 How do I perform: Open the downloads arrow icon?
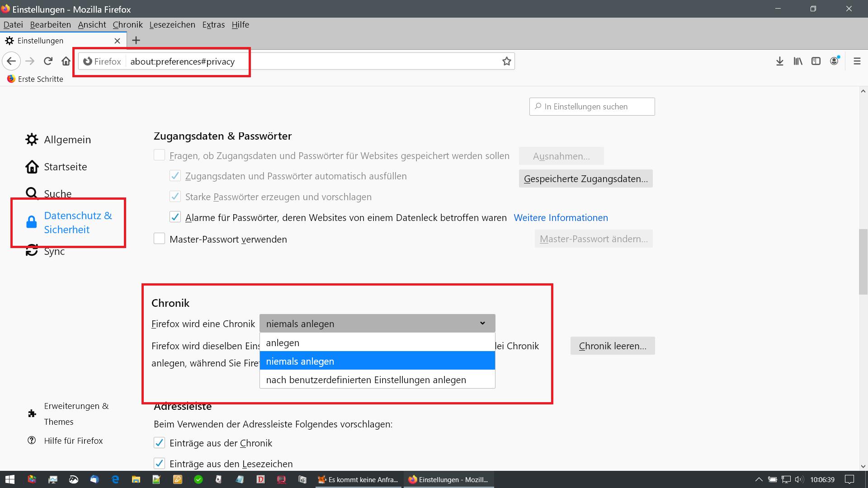point(779,61)
